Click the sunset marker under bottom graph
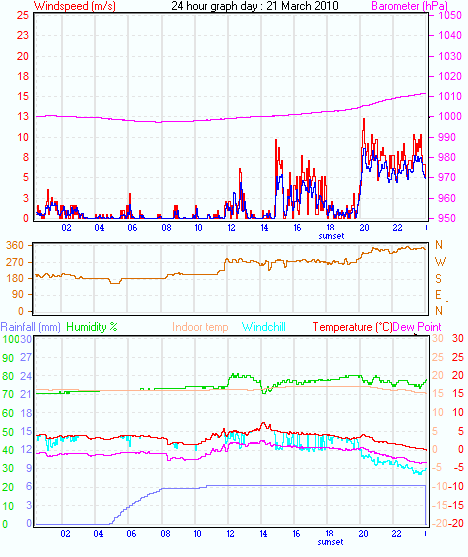 pos(330,542)
